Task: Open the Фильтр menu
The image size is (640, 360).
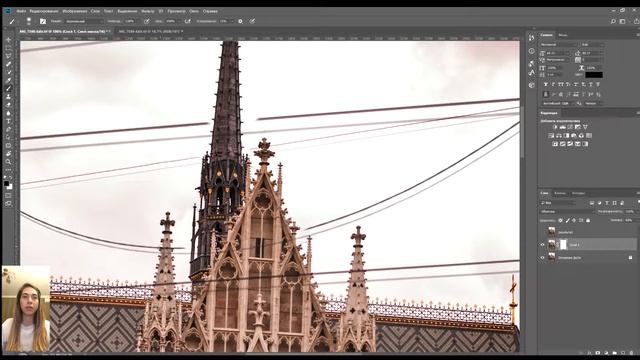Action: pos(147,11)
